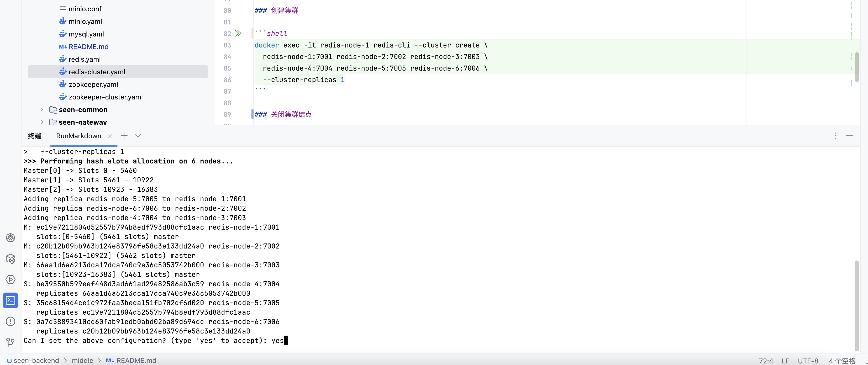The image size is (868, 365).
Task: Open the Terminal tool window icon
Action: pos(10,300)
